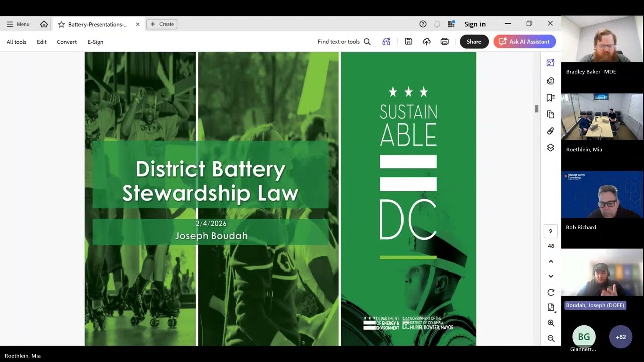The image size is (644, 362).
Task: Open the Convert tool tab
Action: 67,42
